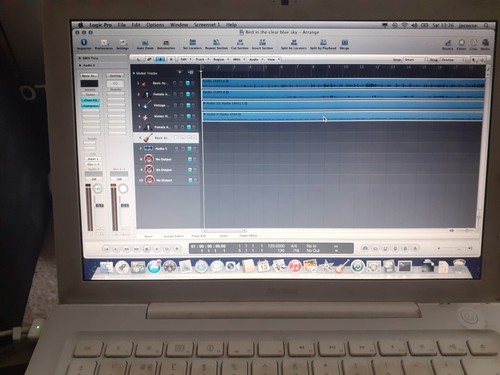Open the Edit local menu dropdown

click(185, 59)
